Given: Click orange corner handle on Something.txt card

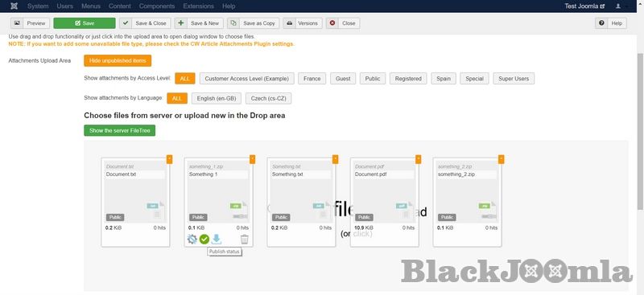Looking at the screenshot, I should [x=335, y=159].
